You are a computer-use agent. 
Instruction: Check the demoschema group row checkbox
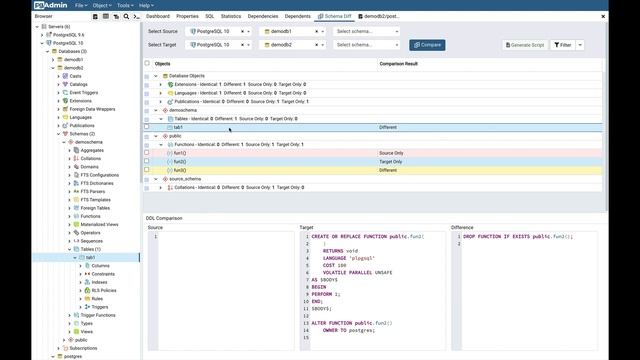coord(147,111)
